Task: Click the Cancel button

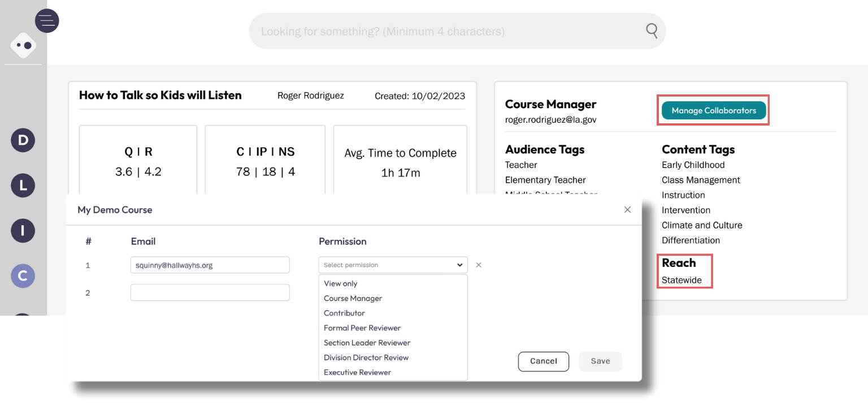Action: tap(544, 361)
